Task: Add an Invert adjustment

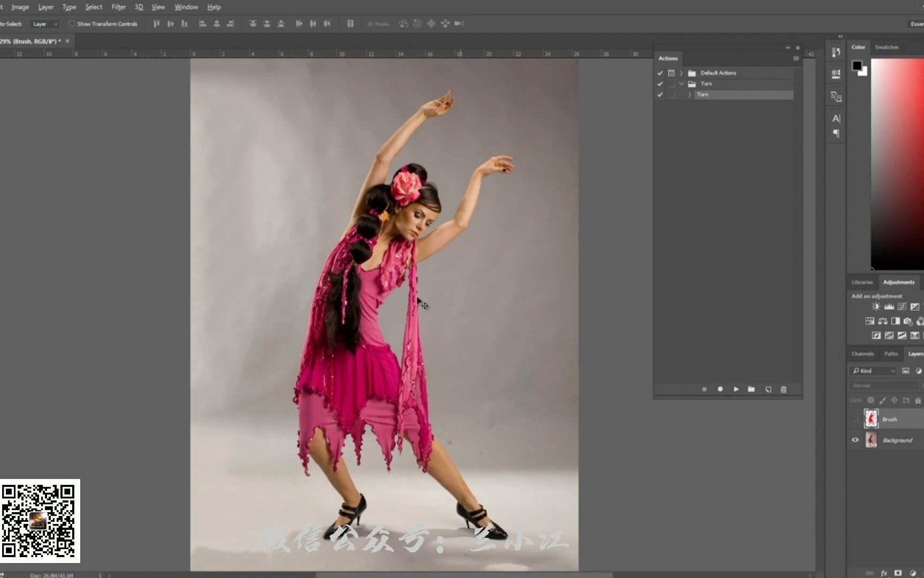Action: coord(876,336)
